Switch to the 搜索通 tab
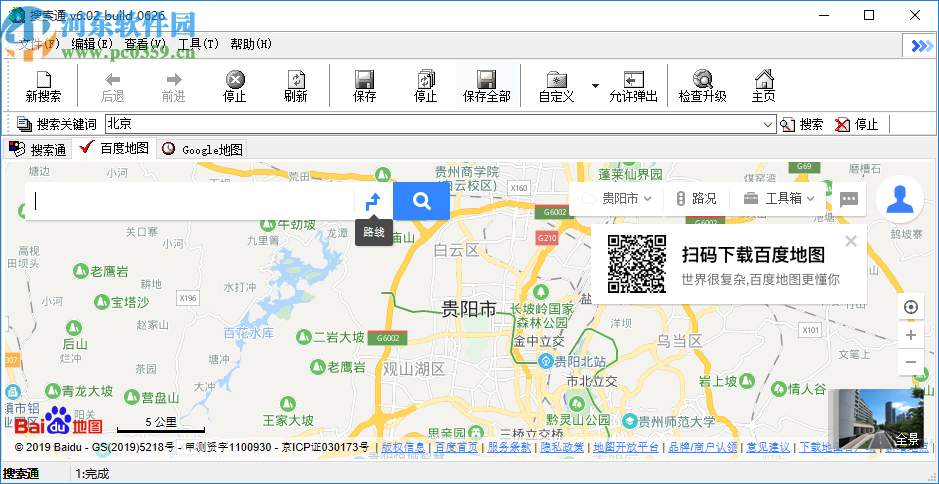 pos(38,149)
